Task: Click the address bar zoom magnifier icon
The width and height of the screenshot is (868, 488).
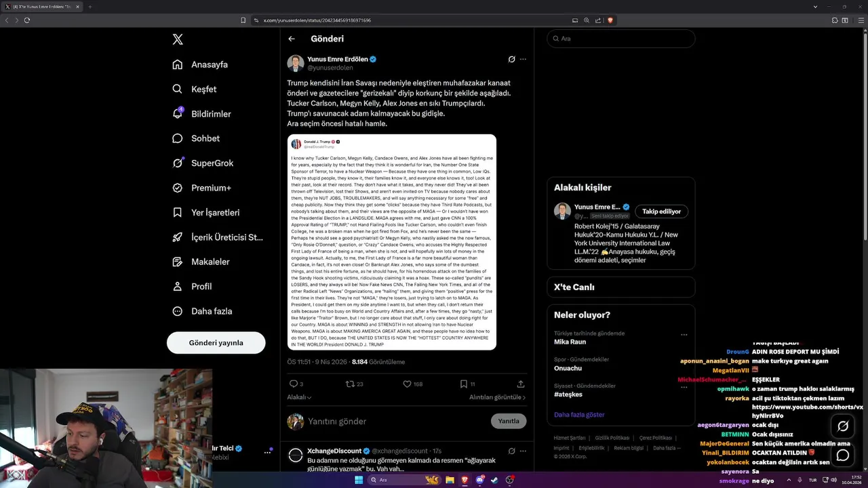Action: 587,20
